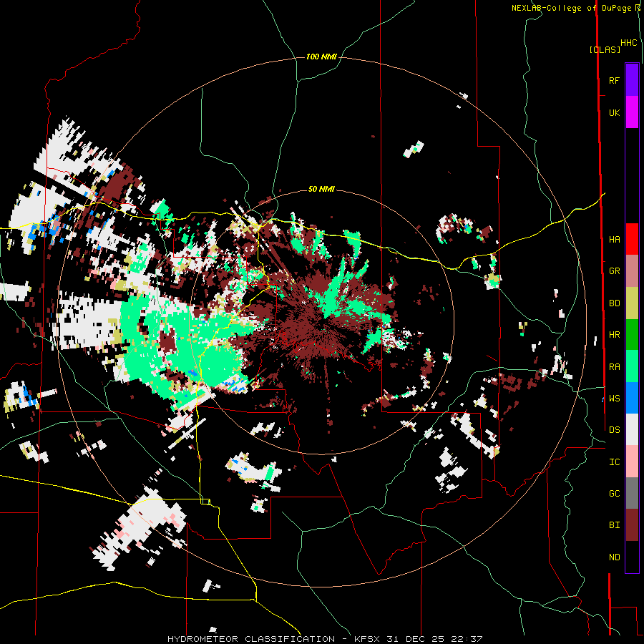Viewport: 644px width, 644px height.
Task: Click the RF legend label
Action: [x=614, y=80]
